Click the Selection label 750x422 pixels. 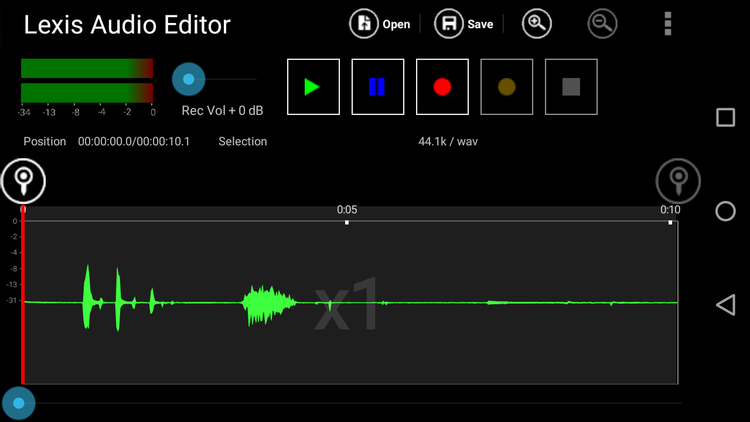tap(243, 142)
